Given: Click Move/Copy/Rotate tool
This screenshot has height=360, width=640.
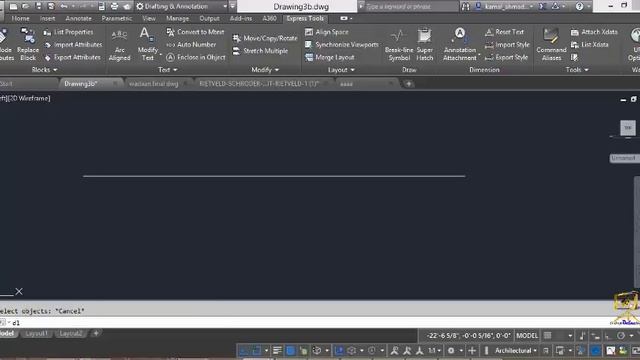Looking at the screenshot, I should tap(265, 38).
